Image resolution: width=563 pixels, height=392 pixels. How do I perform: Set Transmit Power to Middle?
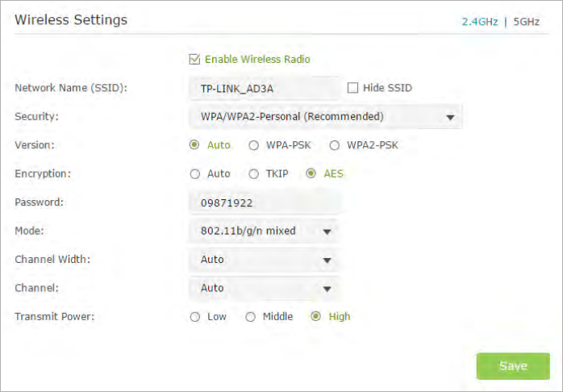pos(250,317)
